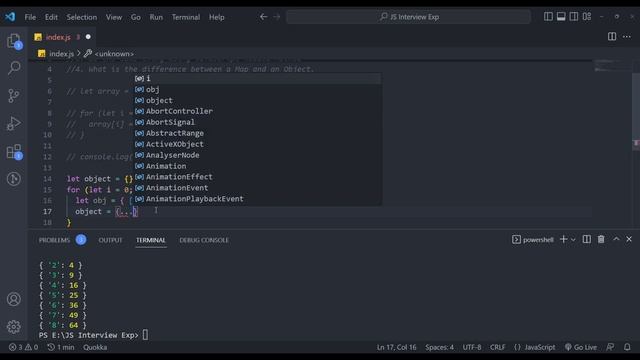Click the JS Interview Exp search box
Viewport: 640px width, 360px height.
[409, 17]
